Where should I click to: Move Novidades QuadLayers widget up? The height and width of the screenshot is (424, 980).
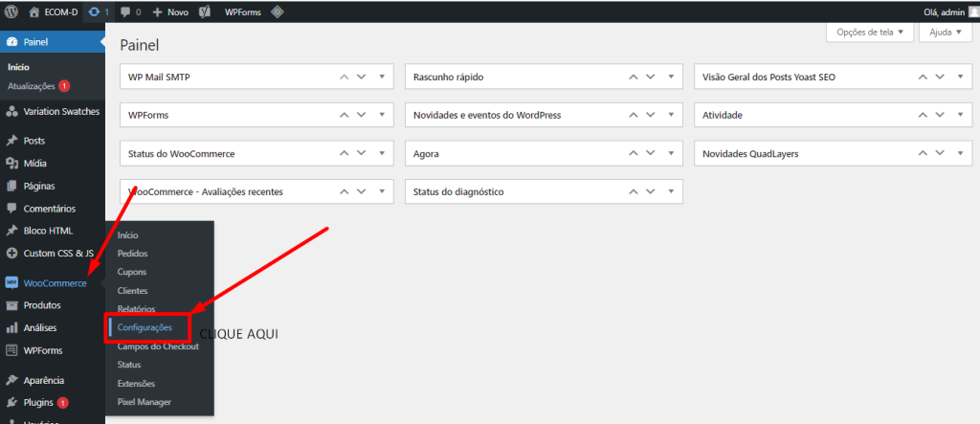(923, 153)
